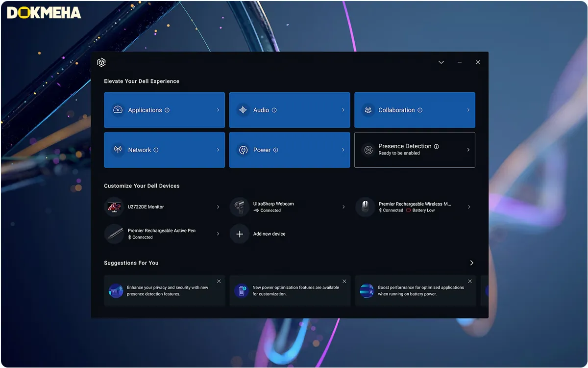The width and height of the screenshot is (588, 368).
Task: Select Premier Rechargeable Wireless mouse name
Action: click(415, 204)
